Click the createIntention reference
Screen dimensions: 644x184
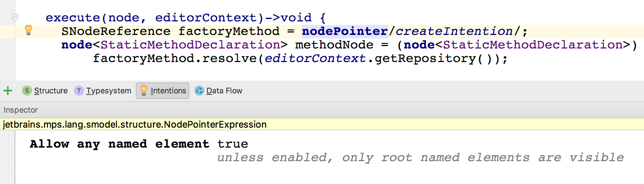pyautogui.click(x=454, y=31)
